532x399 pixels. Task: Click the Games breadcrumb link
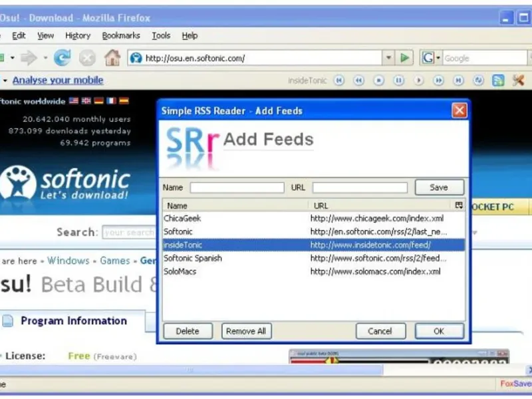click(x=114, y=261)
